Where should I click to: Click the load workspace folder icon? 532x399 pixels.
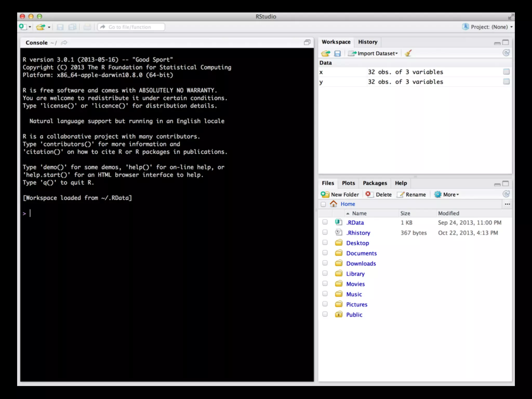pos(325,53)
